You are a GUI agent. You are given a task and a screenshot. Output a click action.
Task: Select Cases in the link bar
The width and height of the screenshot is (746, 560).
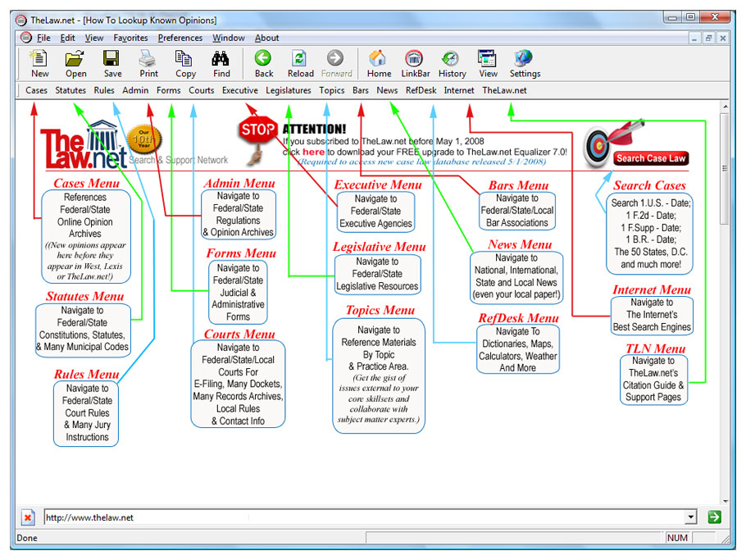(x=36, y=90)
